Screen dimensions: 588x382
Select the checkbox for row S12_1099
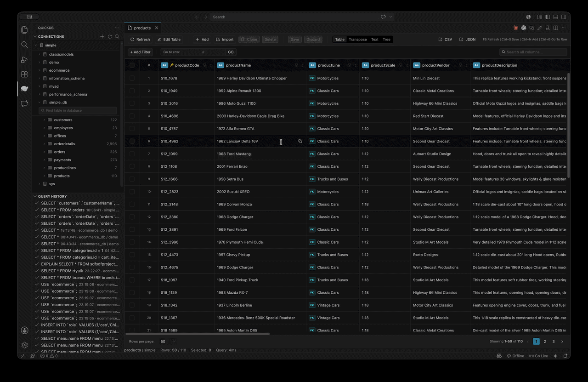coord(132,154)
